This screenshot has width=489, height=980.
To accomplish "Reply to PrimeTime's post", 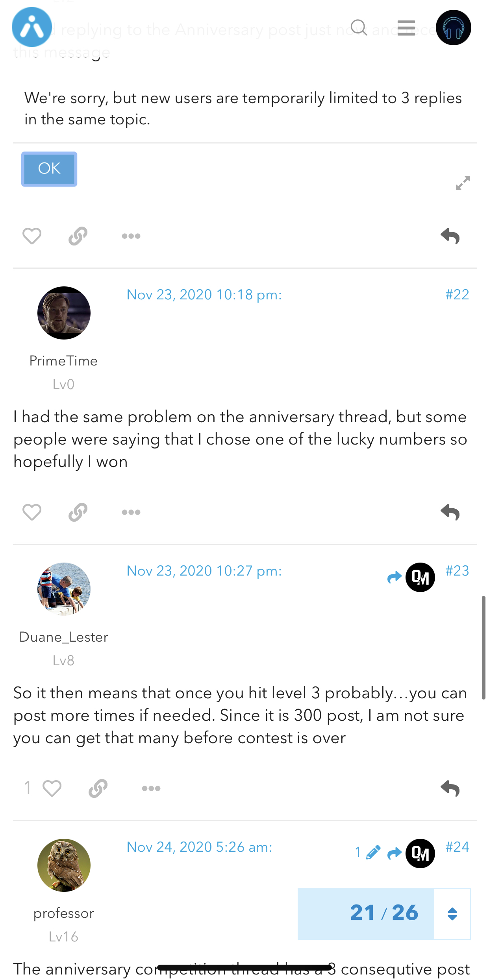I will click(450, 512).
